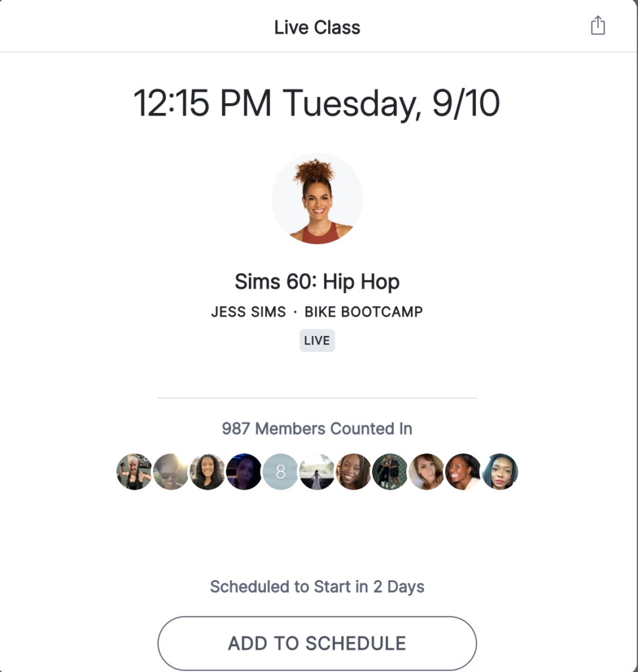638x672 pixels.
Task: Click the last member avatar on the right
Action: 500,472
